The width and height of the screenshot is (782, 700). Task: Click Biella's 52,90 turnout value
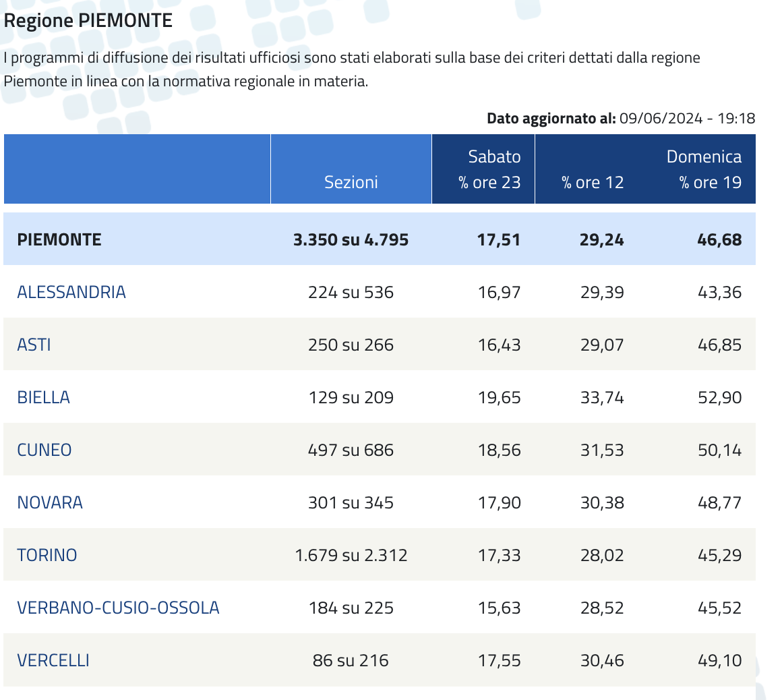720,397
